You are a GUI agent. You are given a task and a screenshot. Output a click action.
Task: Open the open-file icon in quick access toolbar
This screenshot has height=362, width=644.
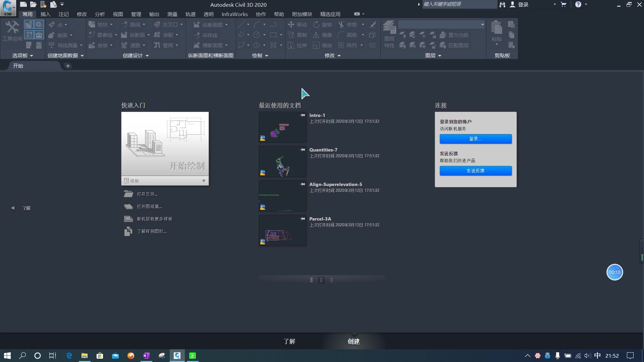pos(33,4)
